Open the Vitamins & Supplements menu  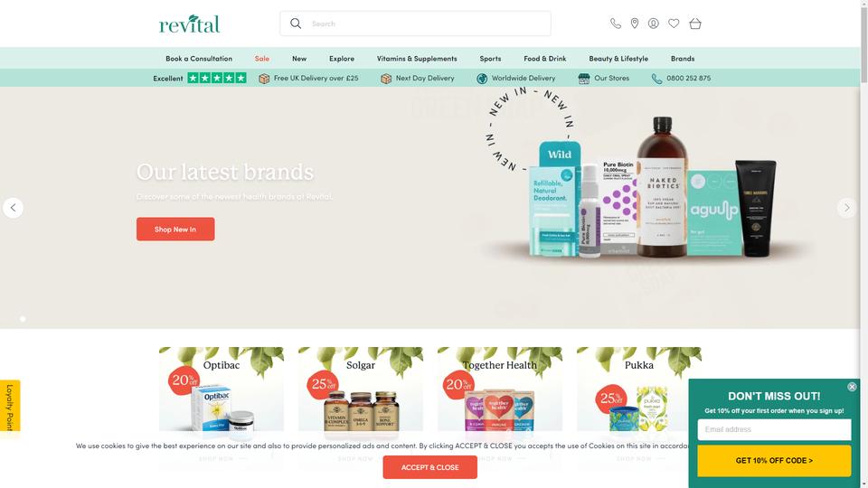(x=417, y=59)
